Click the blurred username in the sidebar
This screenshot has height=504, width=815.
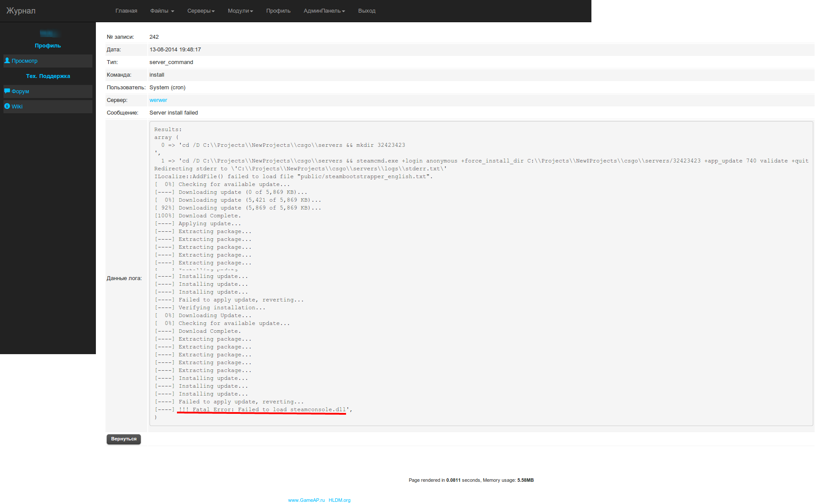point(48,34)
